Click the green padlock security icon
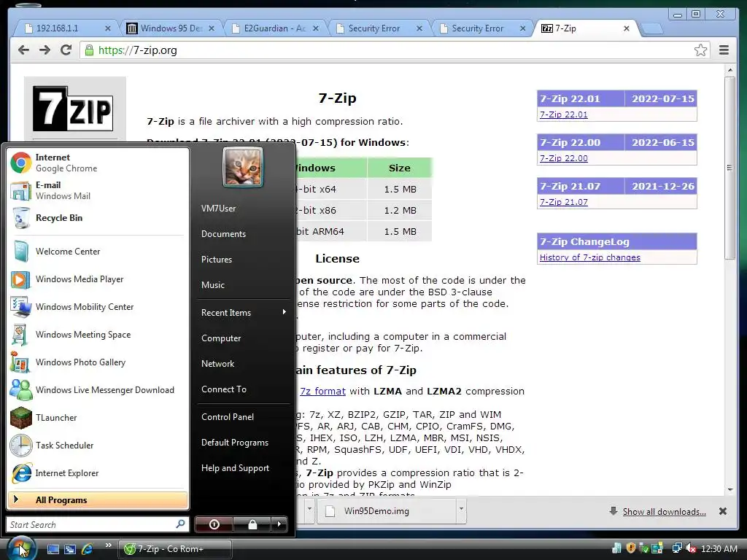The width and height of the screenshot is (747, 560). coord(89,50)
